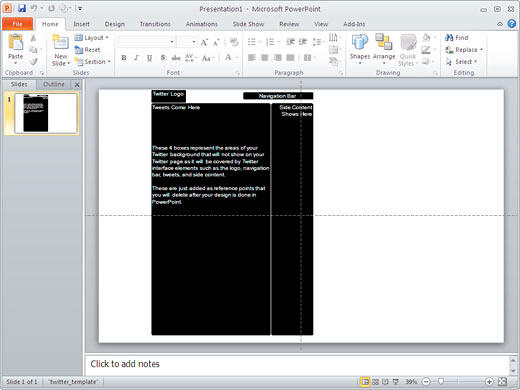Click the zoom slider handle
This screenshot has width=520, height=390.
click(441, 382)
